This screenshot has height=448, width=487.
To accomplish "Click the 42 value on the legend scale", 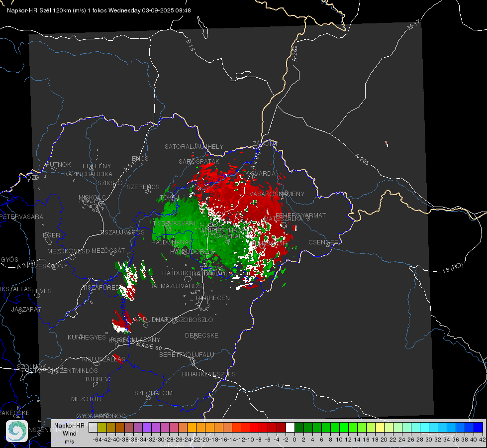I will pyautogui.click(x=483, y=440).
